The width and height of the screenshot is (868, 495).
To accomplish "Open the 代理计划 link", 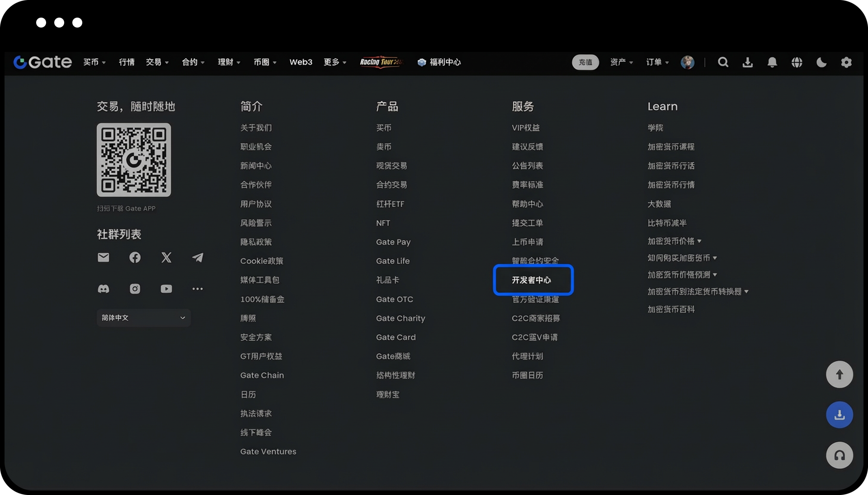I will point(528,356).
